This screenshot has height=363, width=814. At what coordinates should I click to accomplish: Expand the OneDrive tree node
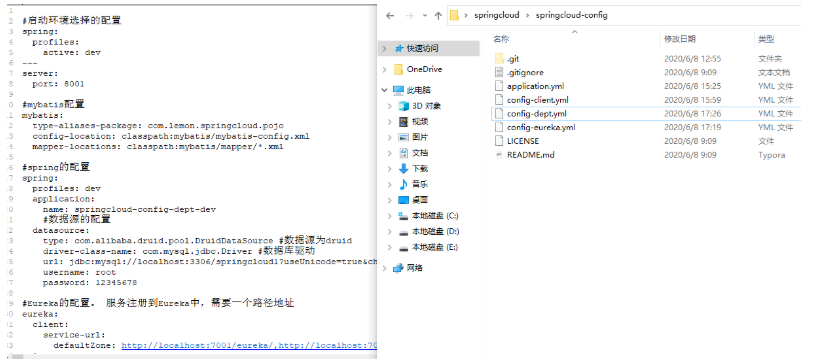(384, 69)
